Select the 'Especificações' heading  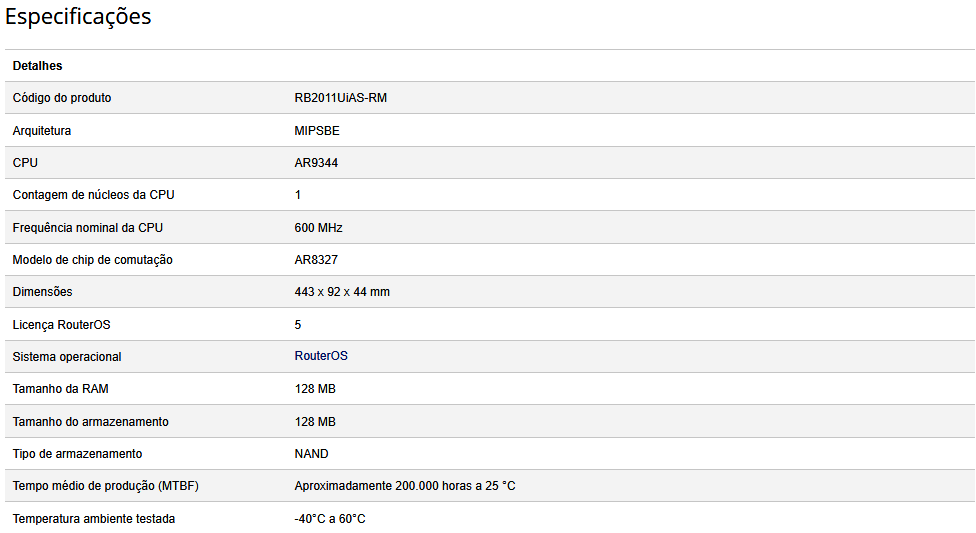(78, 17)
